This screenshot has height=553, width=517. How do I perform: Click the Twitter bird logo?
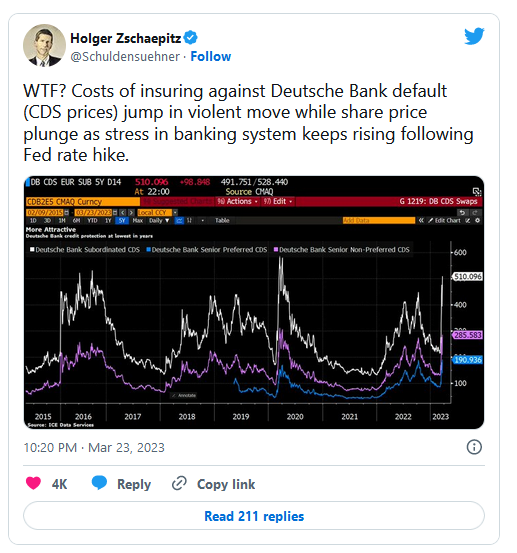coord(474,36)
